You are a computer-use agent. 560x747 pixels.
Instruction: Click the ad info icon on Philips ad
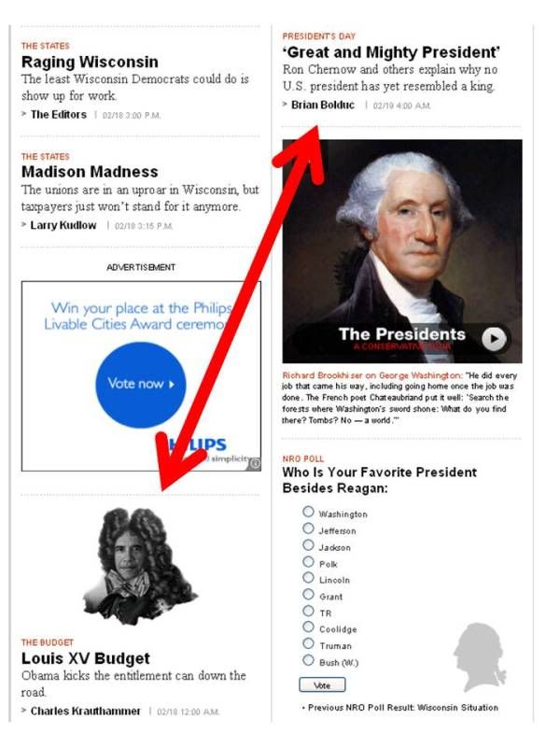pos(255,463)
